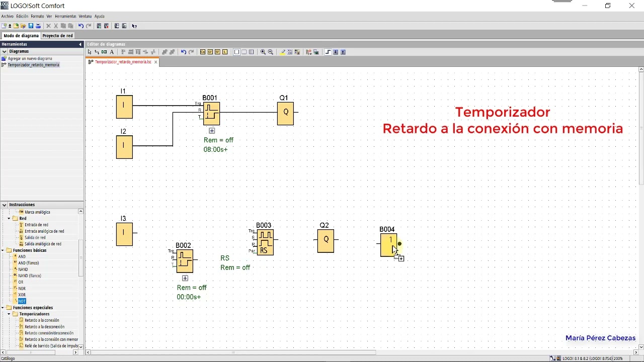Open the basic functions GF palette

pos(210,52)
